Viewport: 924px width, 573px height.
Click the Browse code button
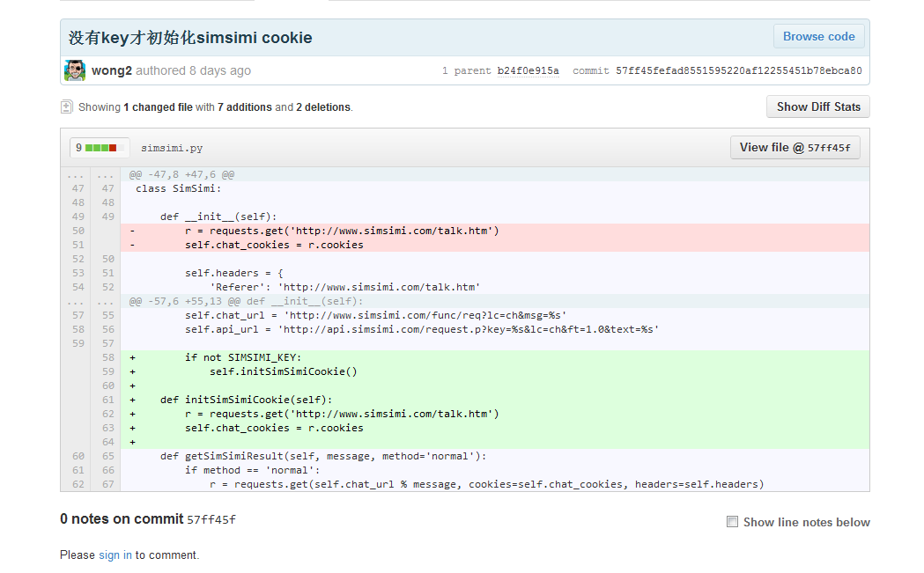818,37
